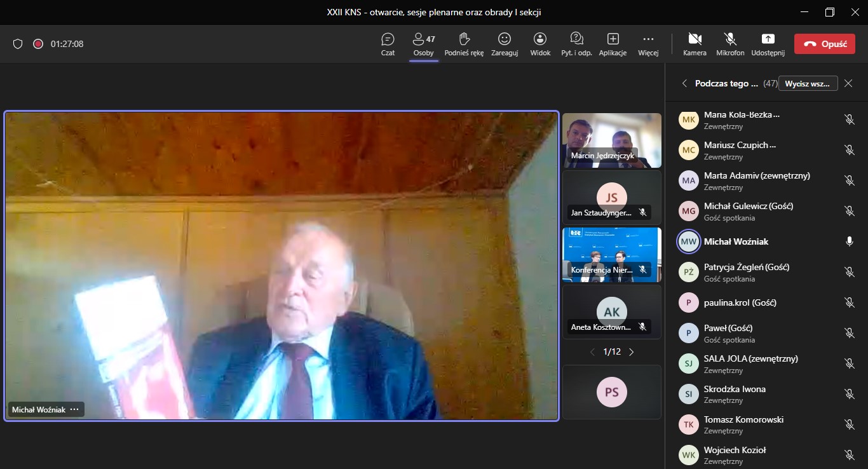
Task: Click the red recording indicator
Action: pyautogui.click(x=37, y=44)
